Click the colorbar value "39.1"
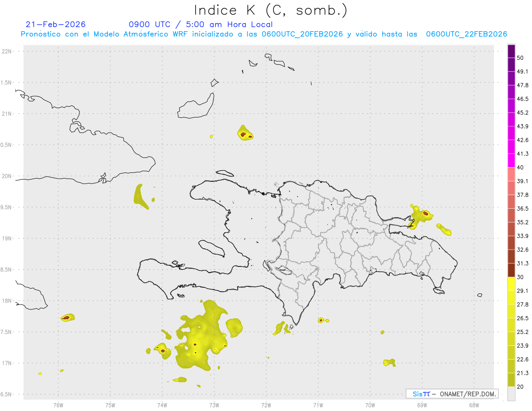The width and height of the screenshot is (532, 411). [523, 181]
